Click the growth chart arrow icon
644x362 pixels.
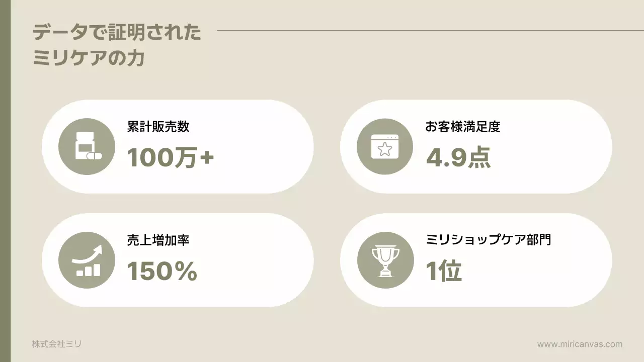pyautogui.click(x=87, y=260)
